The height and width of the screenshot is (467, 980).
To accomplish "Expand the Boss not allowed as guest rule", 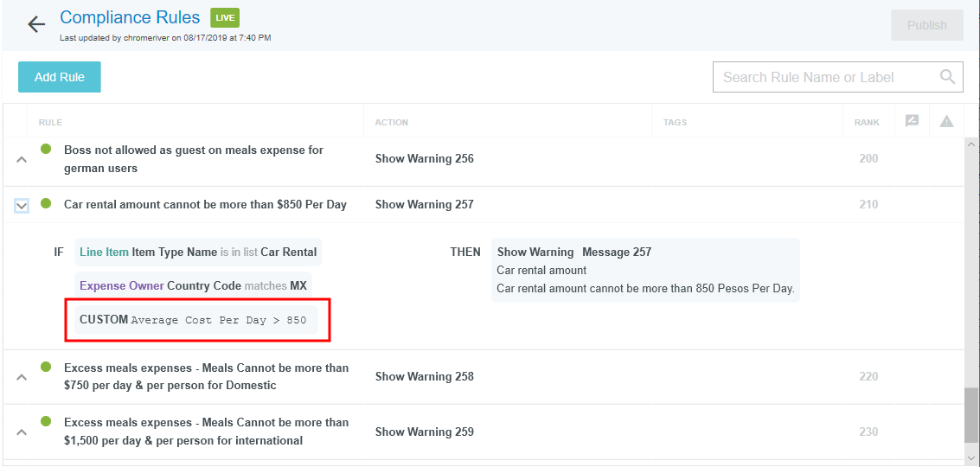I will point(22,159).
